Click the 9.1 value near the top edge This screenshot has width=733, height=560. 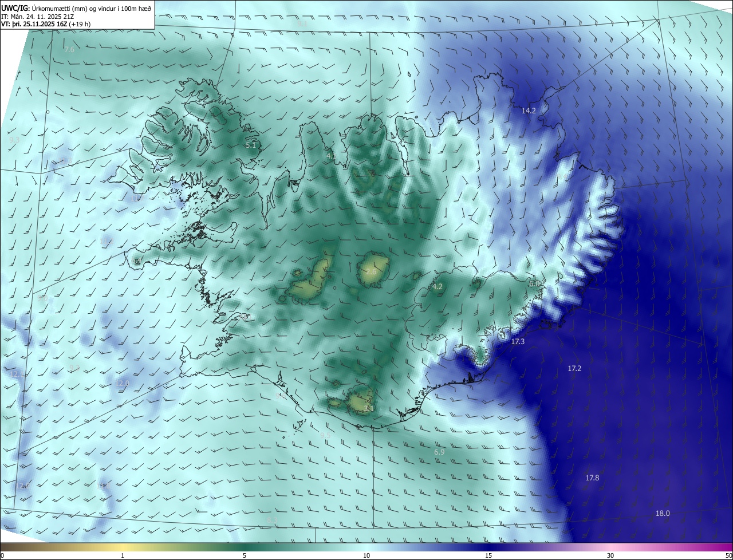(302, 23)
